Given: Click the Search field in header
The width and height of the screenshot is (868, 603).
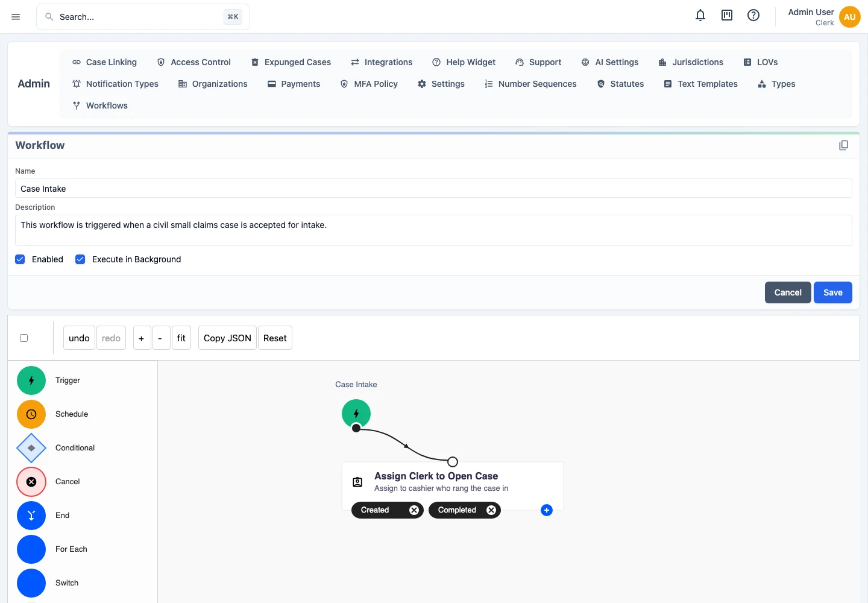Looking at the screenshot, I should (143, 17).
